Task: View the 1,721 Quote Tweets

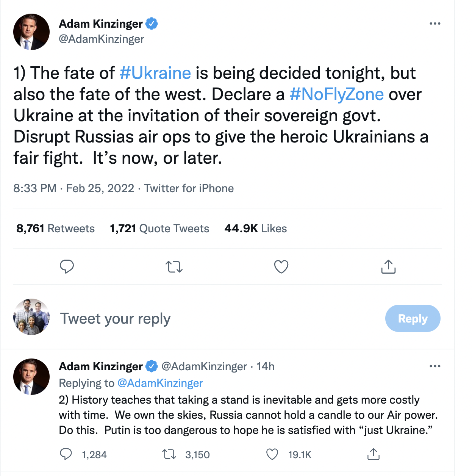Action: pyautogui.click(x=159, y=229)
